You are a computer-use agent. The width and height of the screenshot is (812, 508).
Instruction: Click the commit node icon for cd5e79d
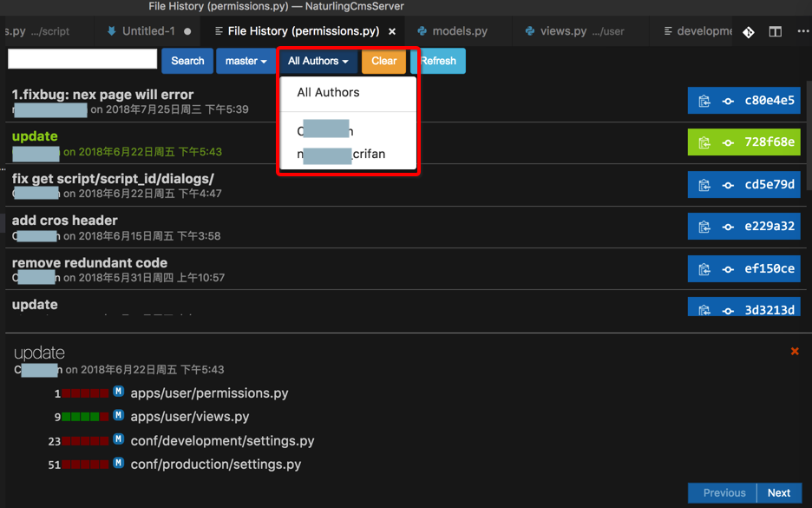[x=728, y=185]
